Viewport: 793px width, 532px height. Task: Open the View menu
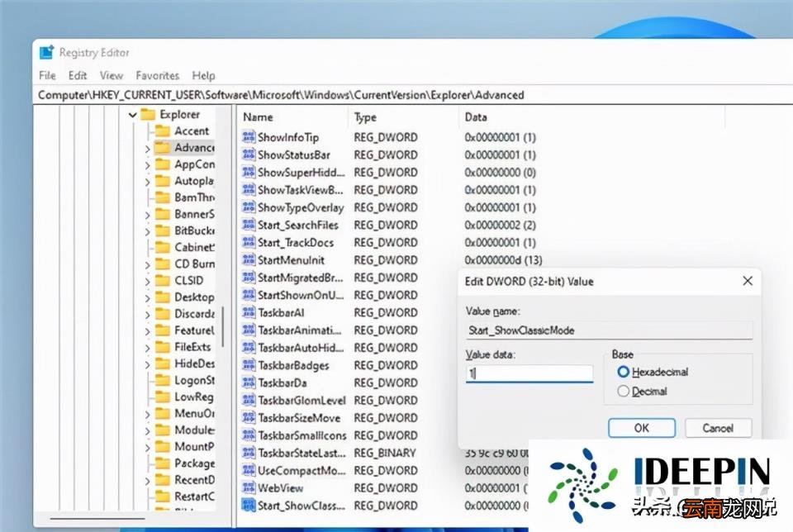112,75
